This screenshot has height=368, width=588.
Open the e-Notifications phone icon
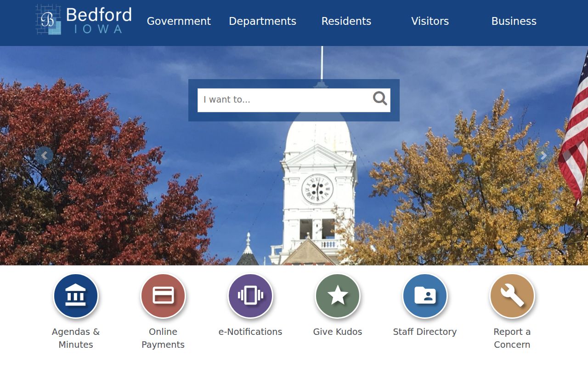click(x=250, y=296)
